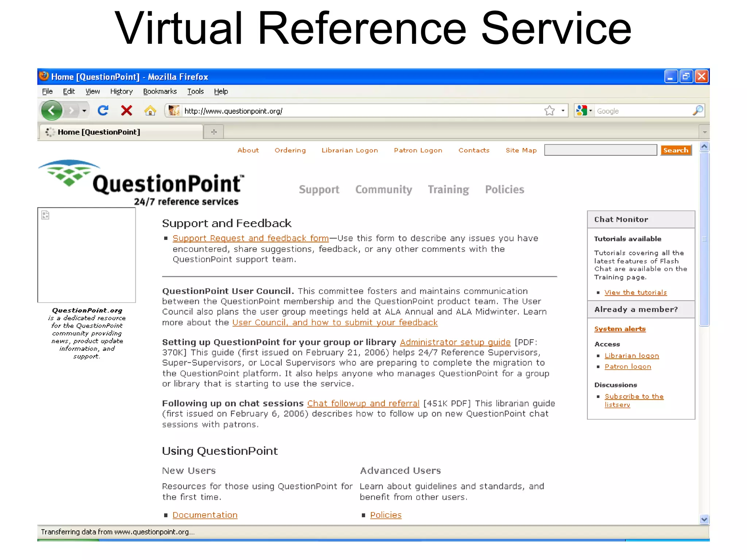
Task: Open Support Request and feedback form link
Action: coord(251,238)
